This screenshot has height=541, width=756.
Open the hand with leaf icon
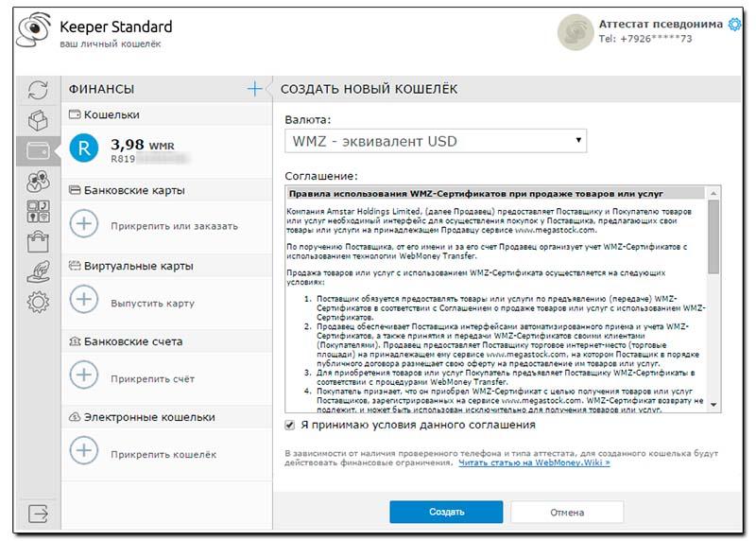(x=38, y=271)
